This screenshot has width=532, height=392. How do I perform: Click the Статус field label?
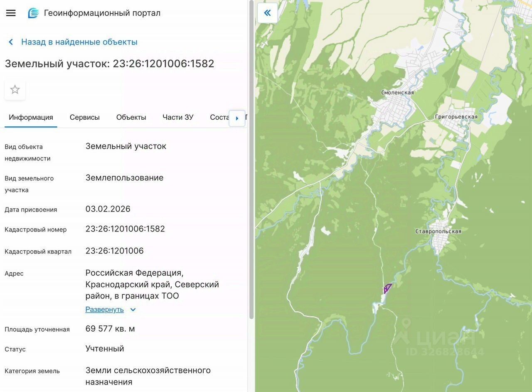click(x=15, y=350)
